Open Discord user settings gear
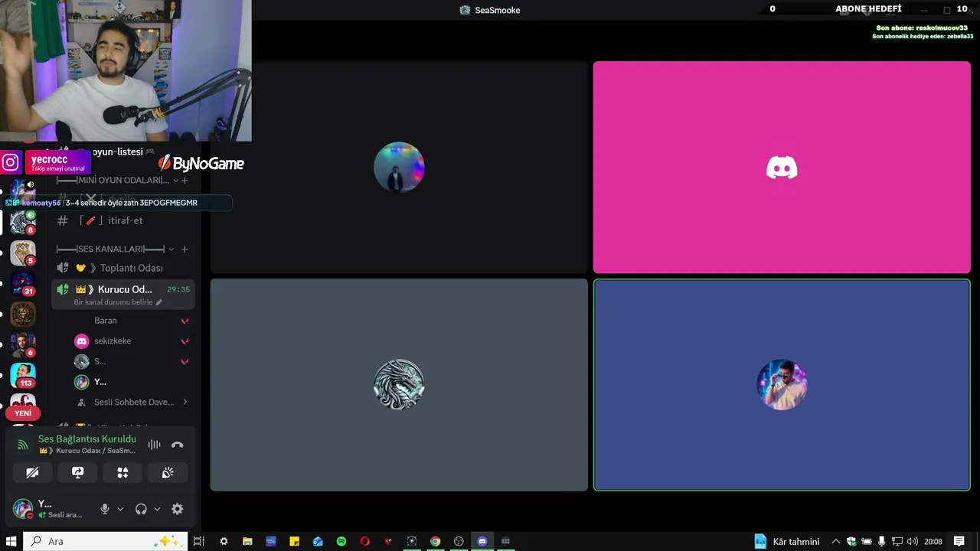The width and height of the screenshot is (980, 551). coord(177,509)
